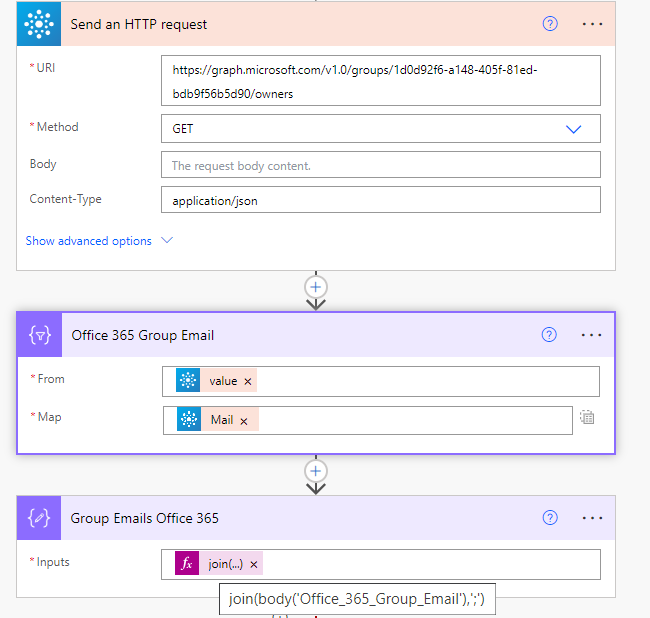This screenshot has width=650, height=618.
Task: Insert a step after Send an HTTP request
Action: (x=315, y=287)
